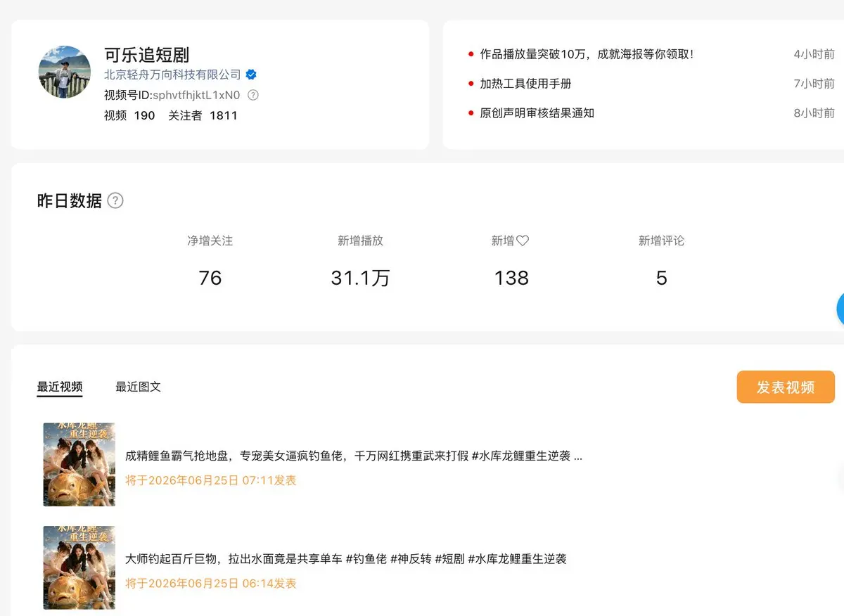This screenshot has width=844, height=616.
Task: Open the 原创声明审核结果通知 notice
Action: [537, 113]
